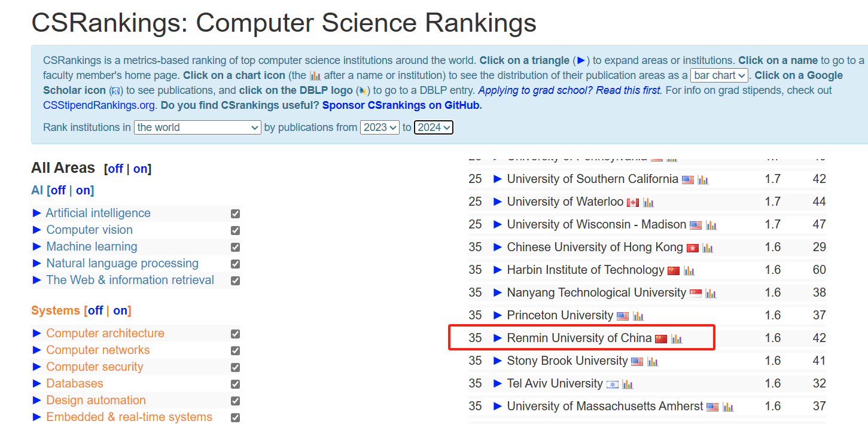Turn off all AI areas
Screen dimensions: 868x424
tap(58, 190)
